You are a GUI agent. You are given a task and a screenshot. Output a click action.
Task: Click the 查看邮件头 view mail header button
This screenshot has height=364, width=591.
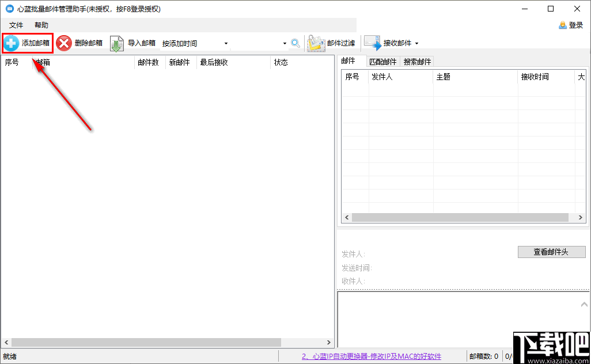pyautogui.click(x=551, y=252)
